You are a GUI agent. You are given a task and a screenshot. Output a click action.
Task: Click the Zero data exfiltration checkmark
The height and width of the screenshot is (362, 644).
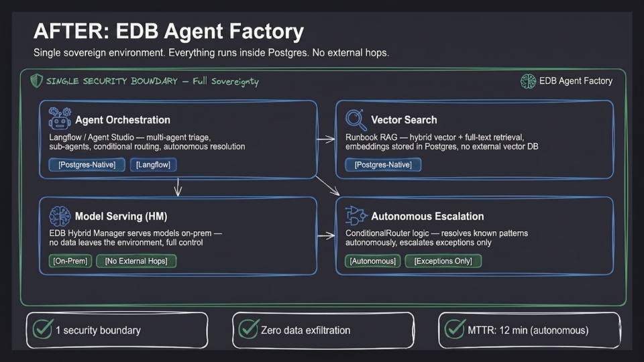[x=248, y=329]
